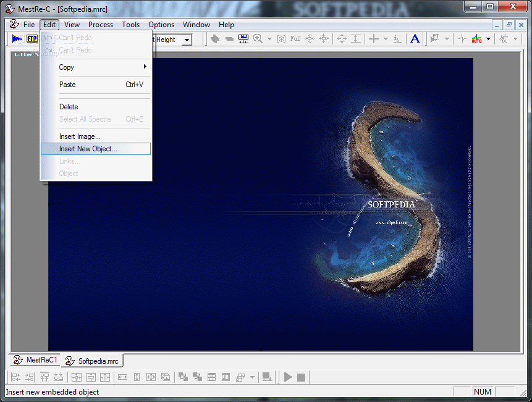This screenshot has height=402, width=532.
Task: Open the baseline BL dropdown arrow
Action: click(x=516, y=39)
